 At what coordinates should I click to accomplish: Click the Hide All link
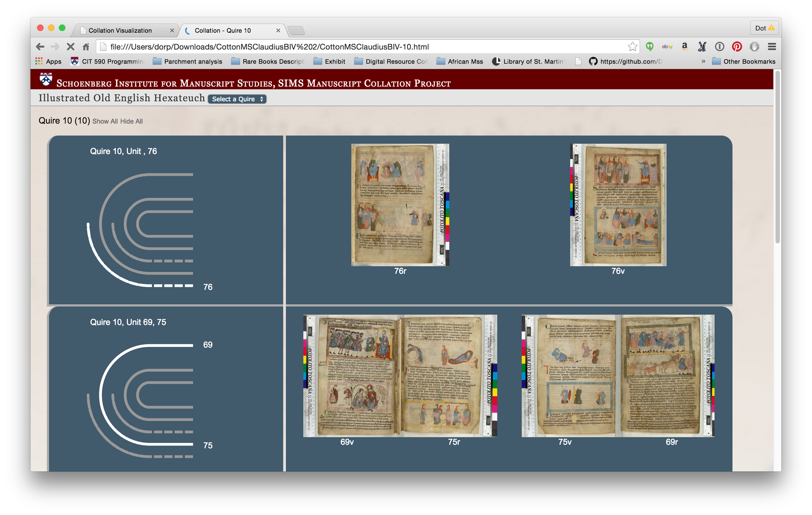coord(132,121)
